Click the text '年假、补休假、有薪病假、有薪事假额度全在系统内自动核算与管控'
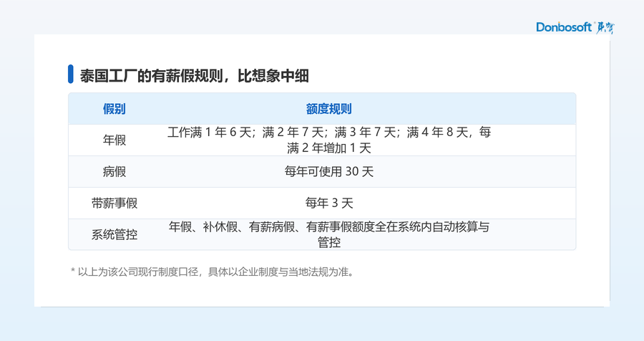The height and width of the screenshot is (341, 644). tap(329, 234)
